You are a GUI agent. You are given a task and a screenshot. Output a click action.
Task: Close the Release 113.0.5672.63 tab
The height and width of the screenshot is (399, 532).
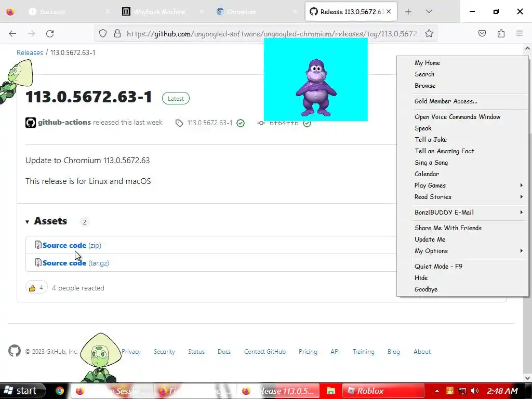[x=389, y=11]
